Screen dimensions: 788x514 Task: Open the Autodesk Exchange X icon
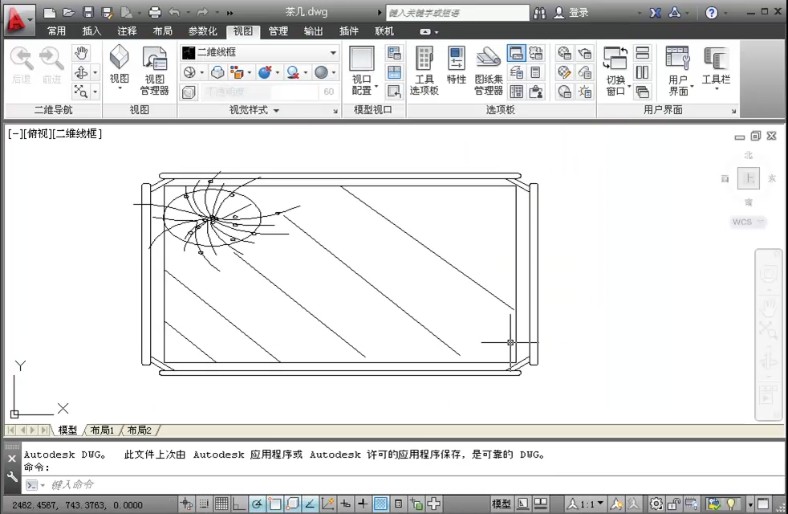(x=655, y=13)
